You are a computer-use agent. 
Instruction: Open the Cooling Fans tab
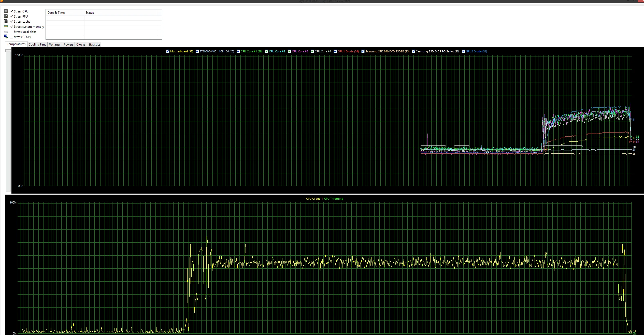(x=37, y=44)
